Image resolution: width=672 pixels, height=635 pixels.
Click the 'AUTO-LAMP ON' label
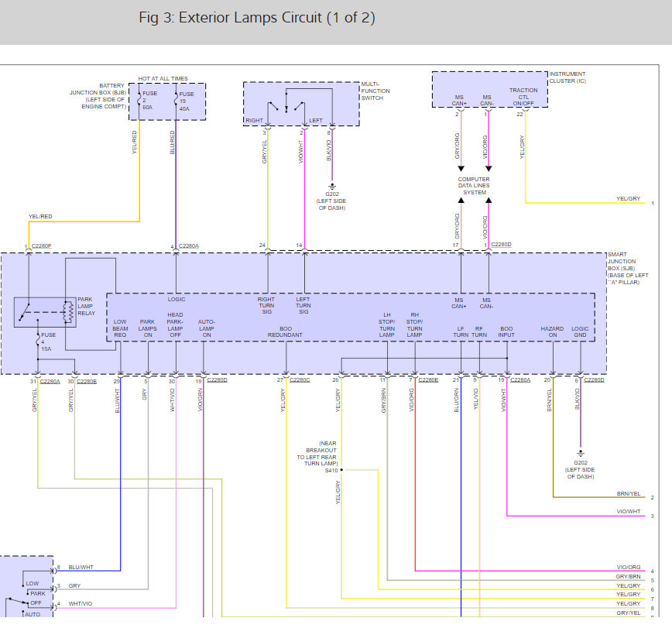point(207,328)
